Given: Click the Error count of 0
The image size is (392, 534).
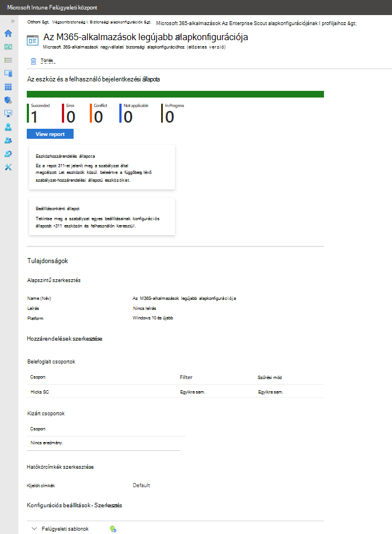Looking at the screenshot, I should point(71,117).
